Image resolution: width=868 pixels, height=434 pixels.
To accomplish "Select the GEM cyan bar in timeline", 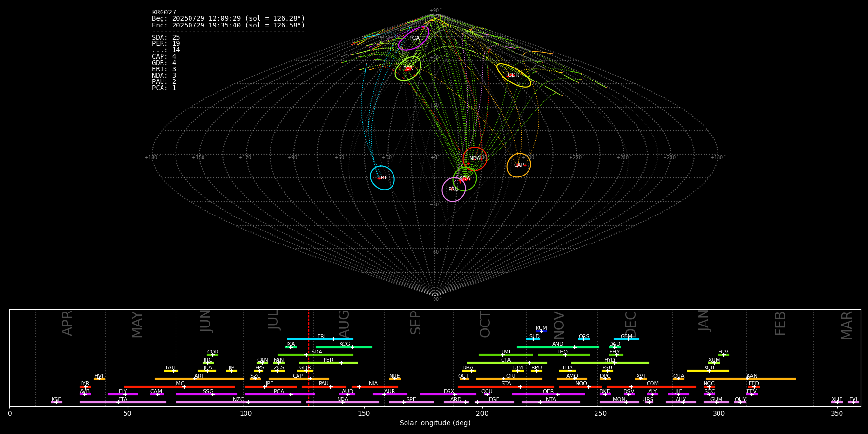I will click(626, 339).
